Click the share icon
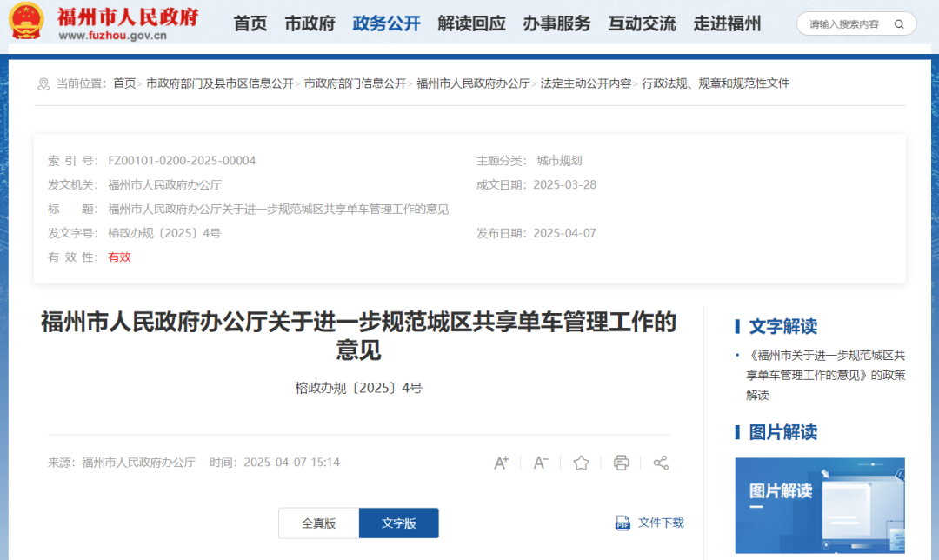The image size is (939, 560). 661,463
